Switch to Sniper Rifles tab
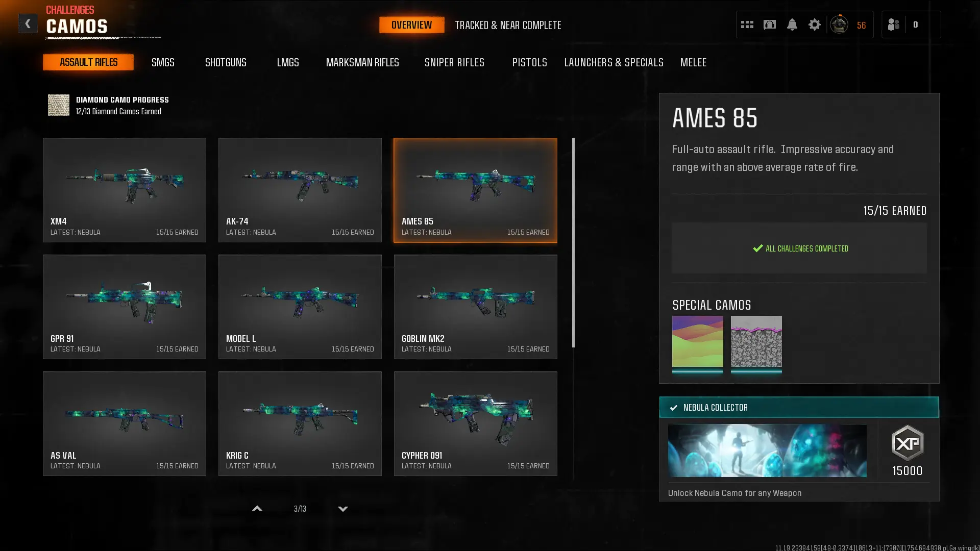This screenshot has width=980, height=551. pos(454,62)
